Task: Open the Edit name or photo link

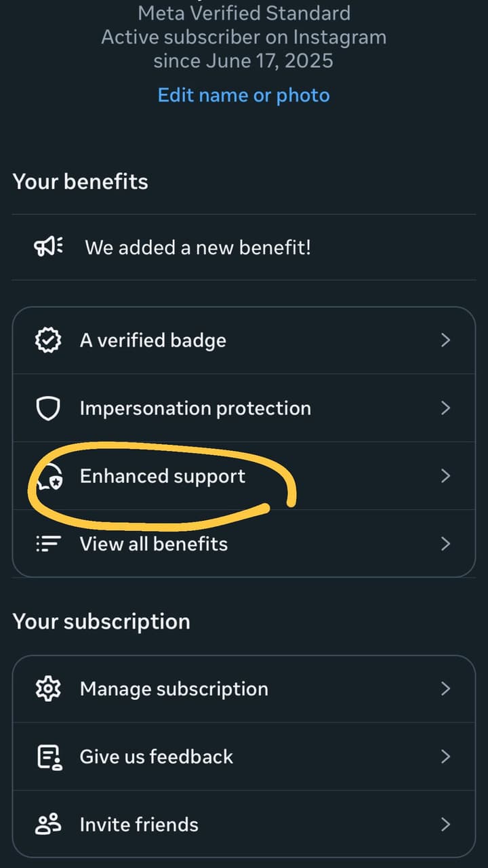Action: (244, 95)
